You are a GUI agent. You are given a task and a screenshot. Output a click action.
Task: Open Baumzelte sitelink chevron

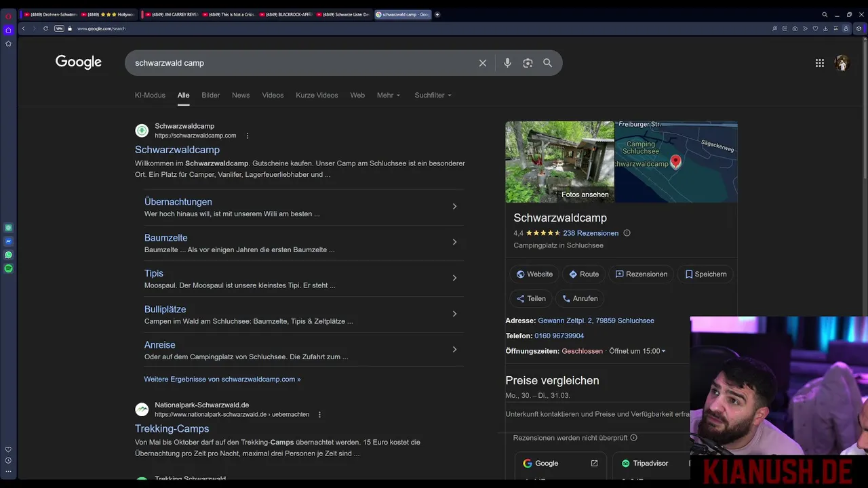[x=454, y=242]
